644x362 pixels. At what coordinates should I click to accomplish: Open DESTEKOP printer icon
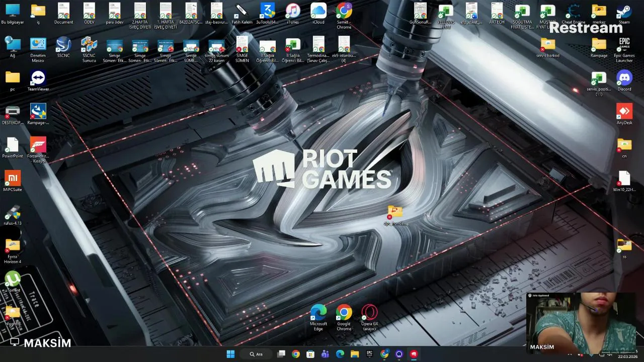[13, 115]
